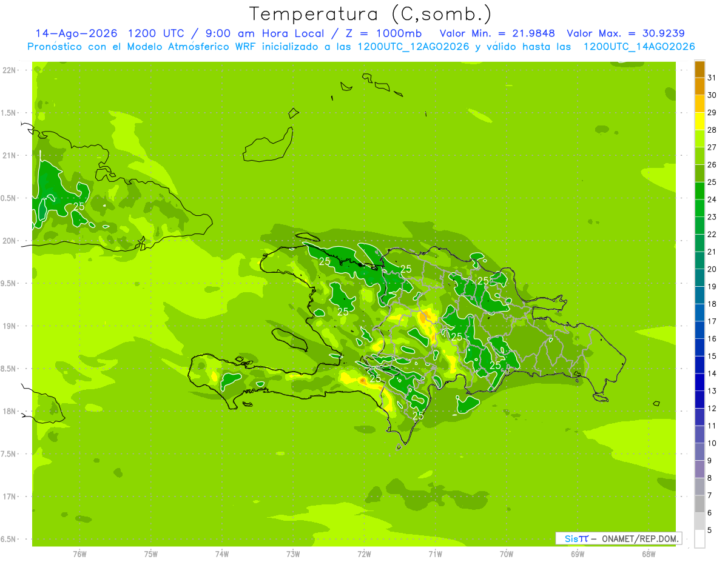Select the date text "14-Ago-2026"
Screen dimensions: 728x562
[76, 33]
